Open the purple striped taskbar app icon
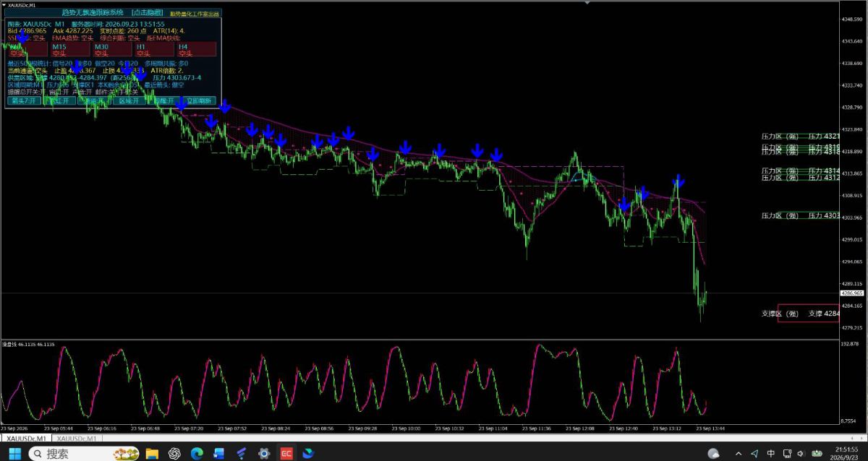 point(242,453)
